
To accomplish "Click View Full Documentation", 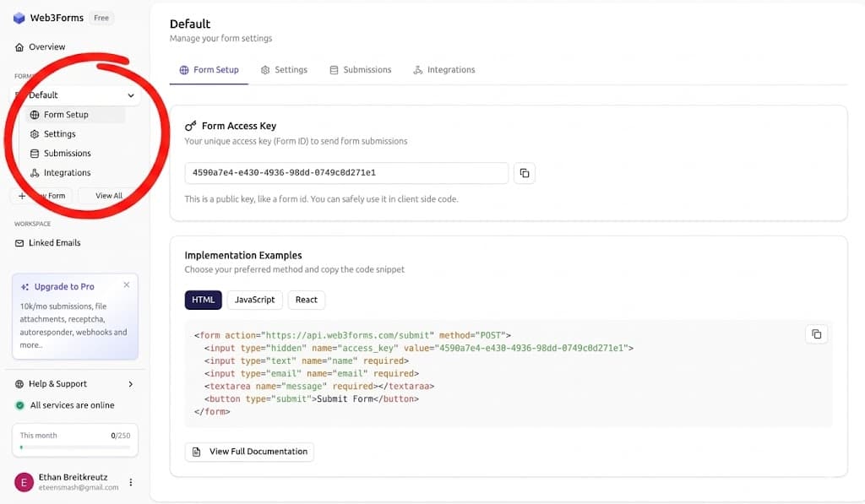I will click(248, 452).
